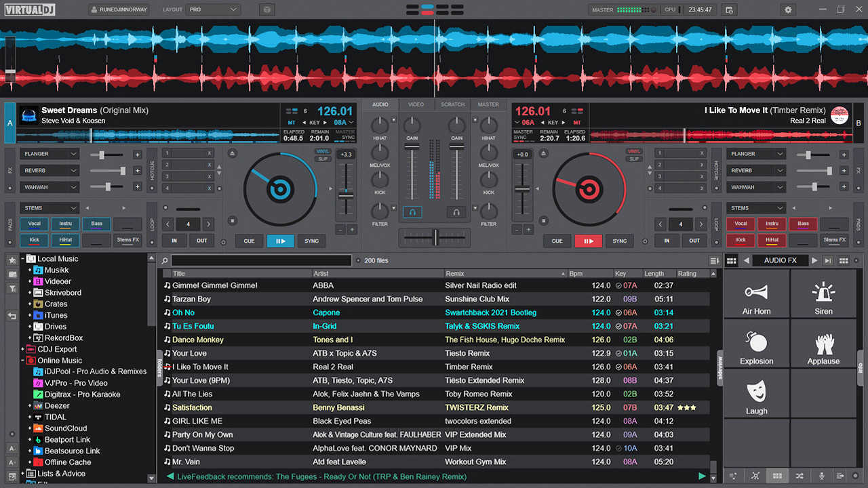
Task: Open the settings gear icon
Action: tap(788, 10)
